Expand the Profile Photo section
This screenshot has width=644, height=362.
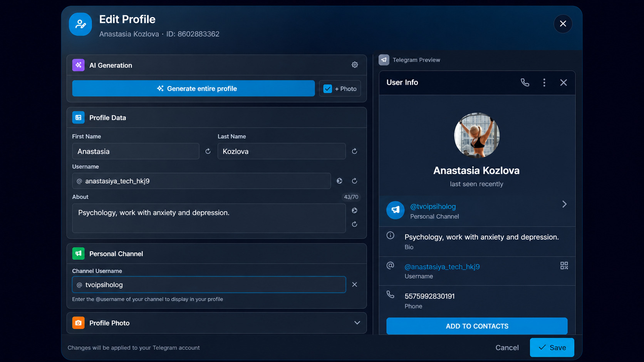click(357, 323)
